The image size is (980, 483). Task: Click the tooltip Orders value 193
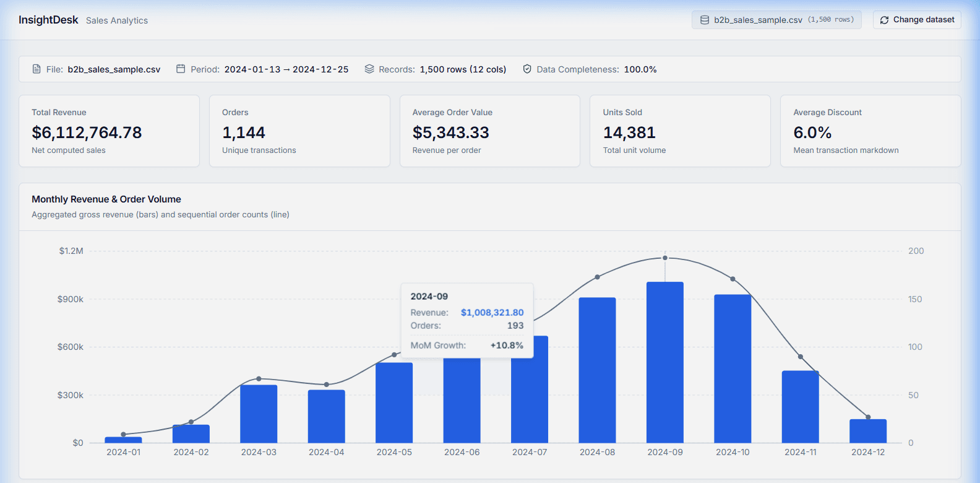tap(515, 326)
